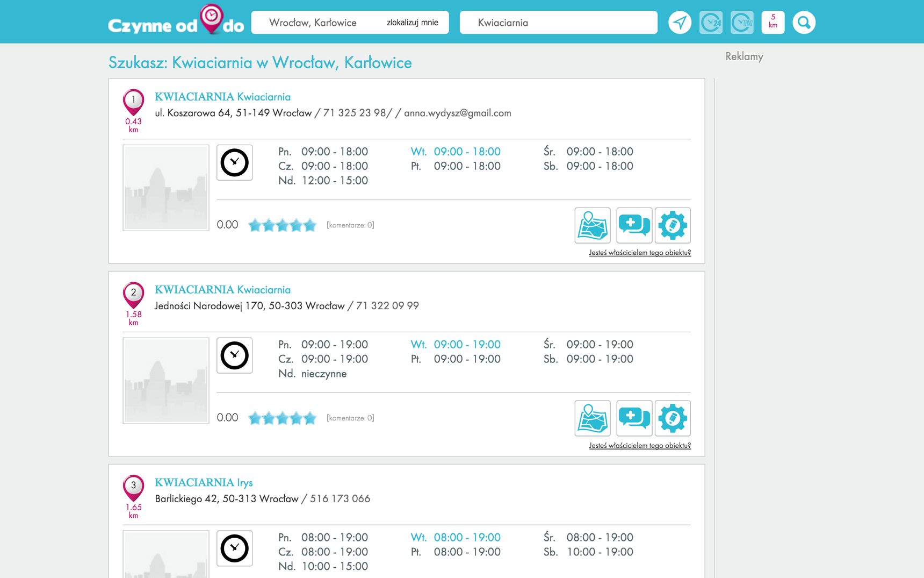Click the clock hours icon for Jedności Narodowej listing
924x578 pixels.
point(235,355)
